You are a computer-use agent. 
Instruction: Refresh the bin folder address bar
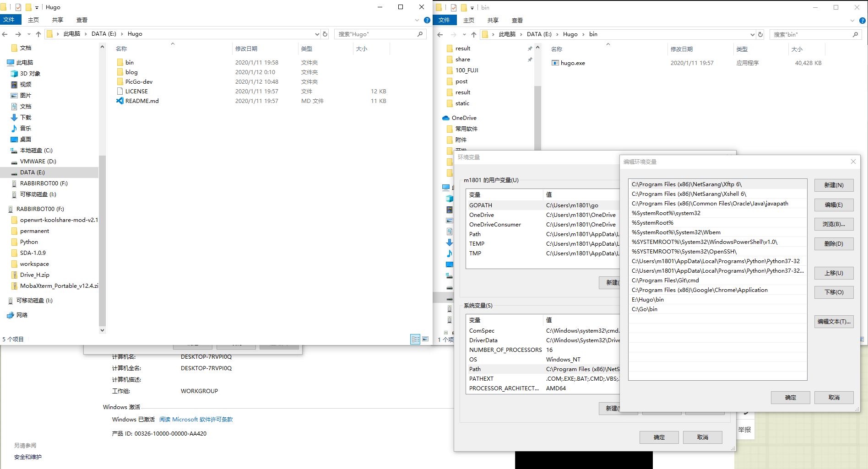click(760, 34)
